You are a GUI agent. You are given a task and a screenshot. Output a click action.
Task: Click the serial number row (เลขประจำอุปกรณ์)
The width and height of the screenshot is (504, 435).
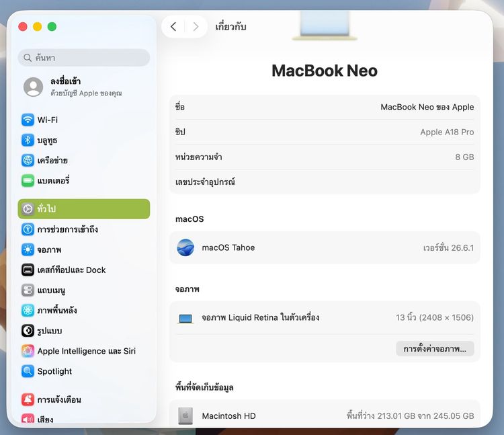pyautogui.click(x=325, y=182)
